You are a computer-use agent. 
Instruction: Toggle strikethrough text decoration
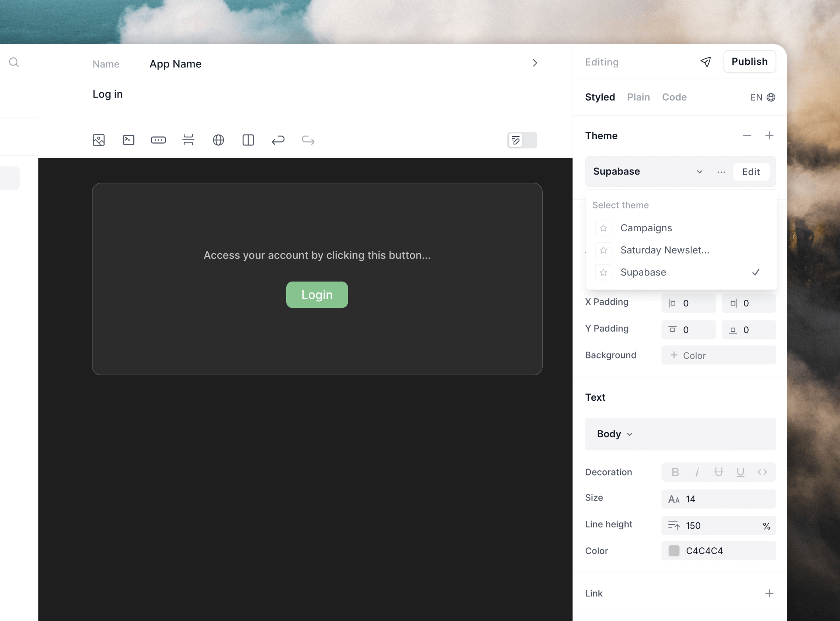coord(718,472)
